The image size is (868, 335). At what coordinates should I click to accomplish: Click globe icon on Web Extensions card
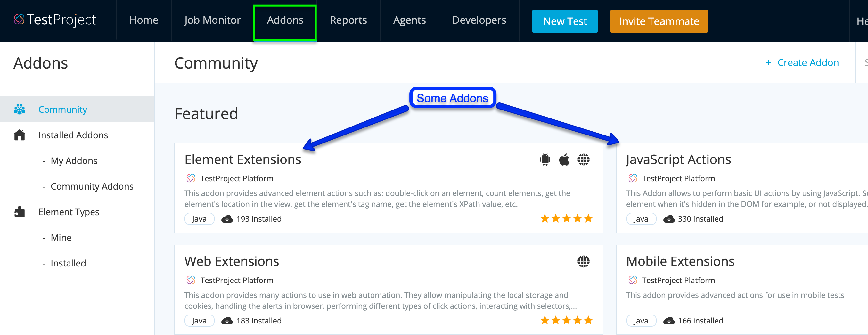pos(583,261)
